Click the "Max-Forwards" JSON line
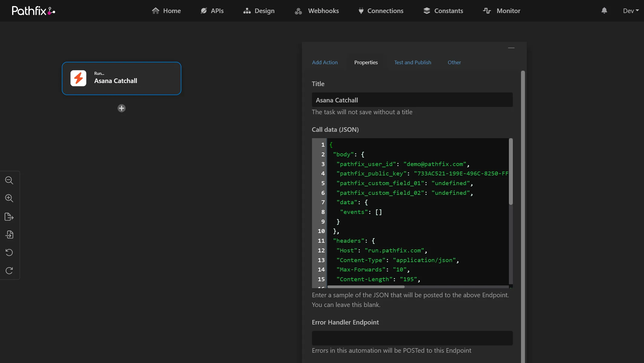644x363 pixels. point(373,270)
